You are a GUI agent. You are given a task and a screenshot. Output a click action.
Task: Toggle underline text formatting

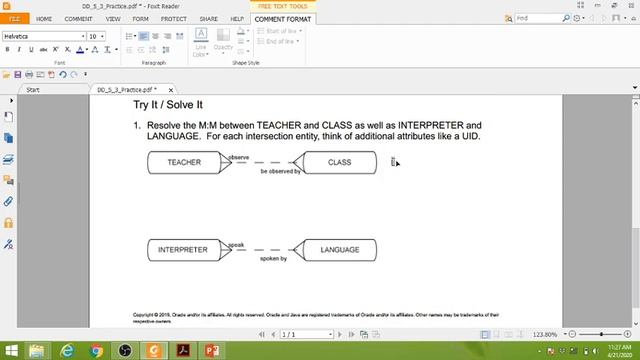(31, 49)
